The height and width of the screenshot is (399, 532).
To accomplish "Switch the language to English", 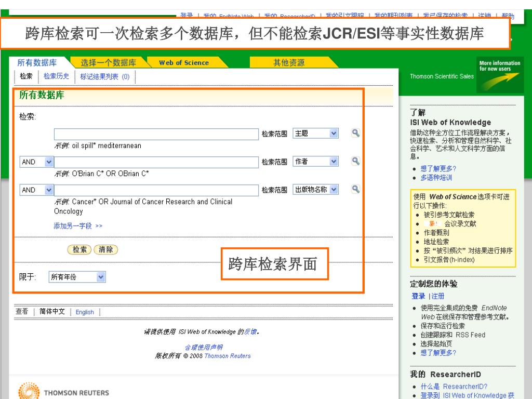I will pyautogui.click(x=85, y=312).
